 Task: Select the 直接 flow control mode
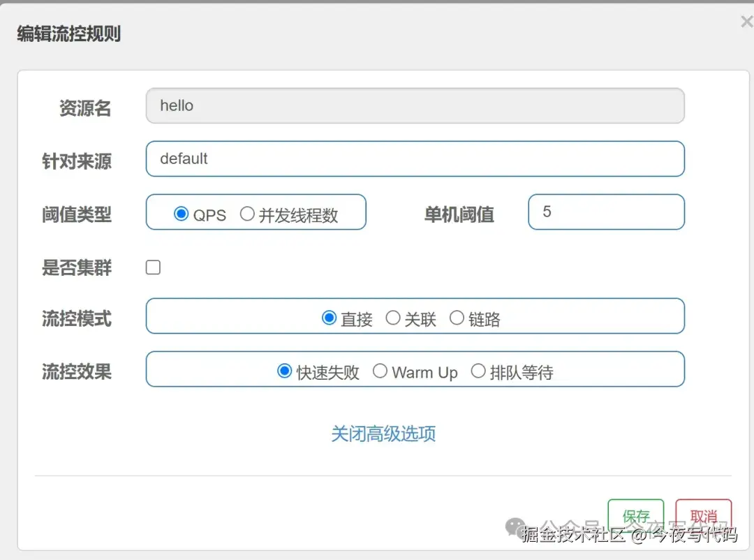329,317
